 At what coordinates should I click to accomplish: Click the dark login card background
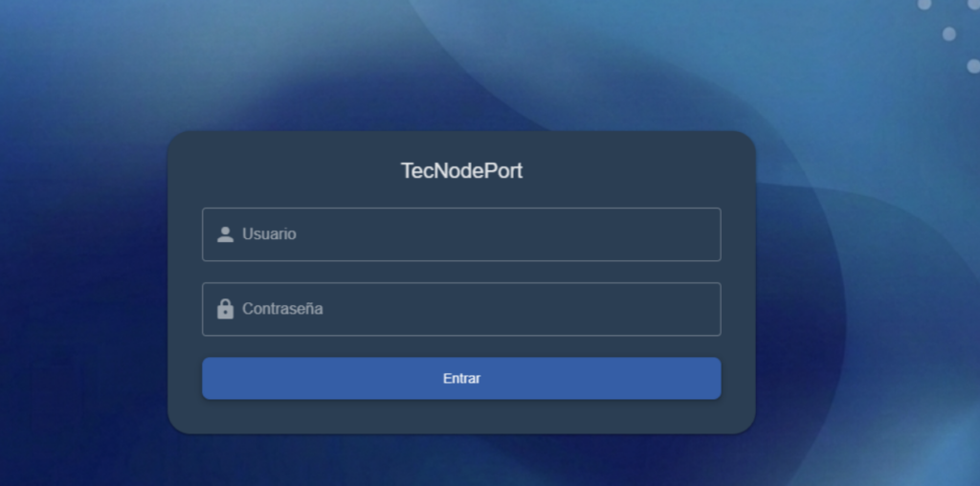pos(287,416)
